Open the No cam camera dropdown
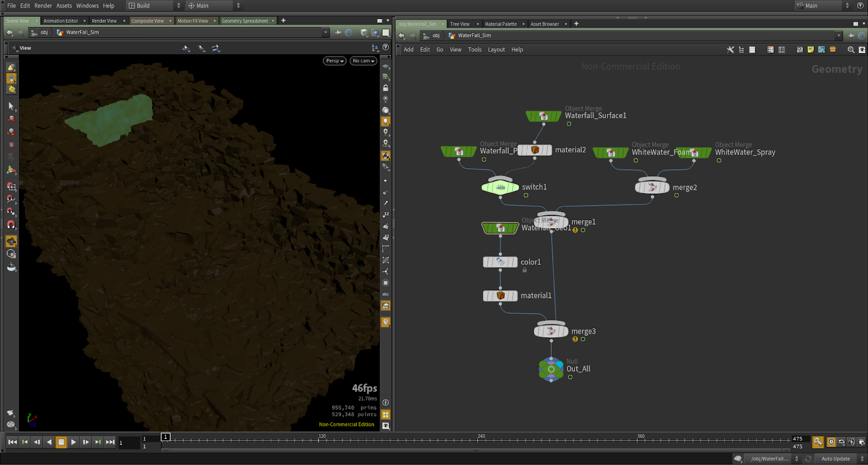This screenshot has height=465, width=868. click(x=363, y=61)
